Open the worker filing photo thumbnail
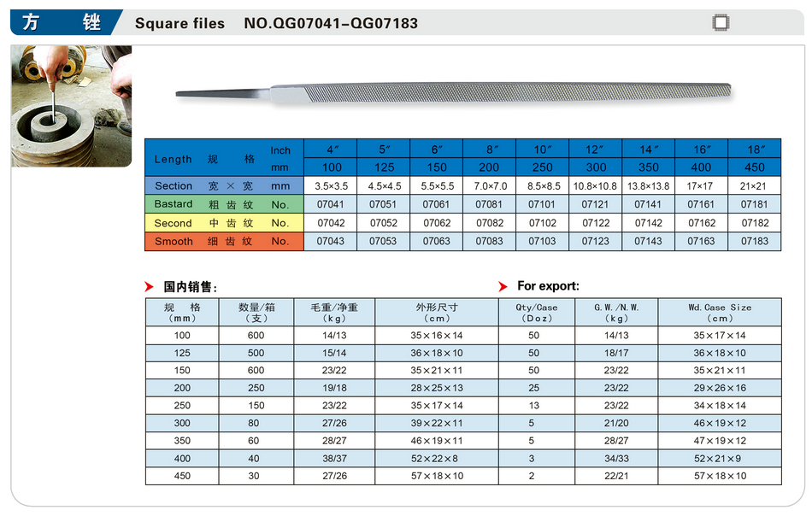The height and width of the screenshot is (516, 812). point(72,106)
